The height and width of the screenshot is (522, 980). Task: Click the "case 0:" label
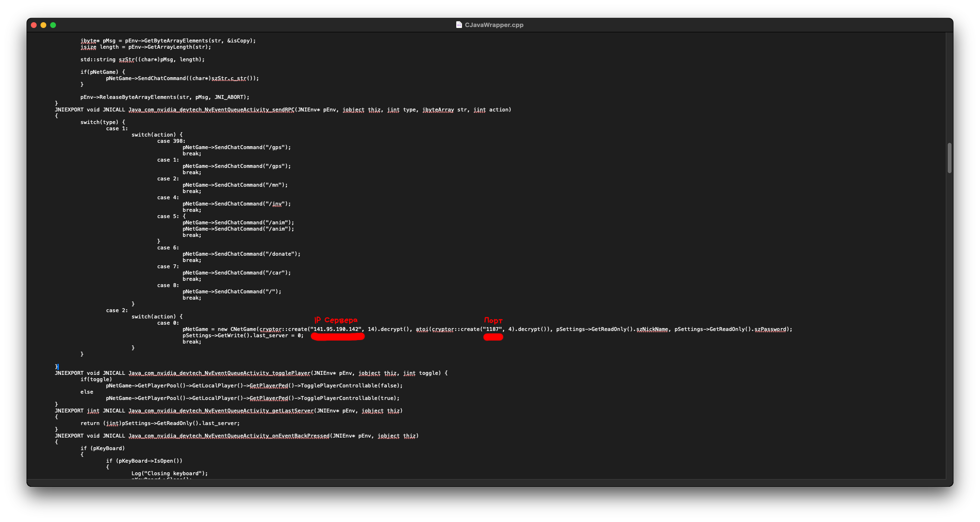click(168, 323)
